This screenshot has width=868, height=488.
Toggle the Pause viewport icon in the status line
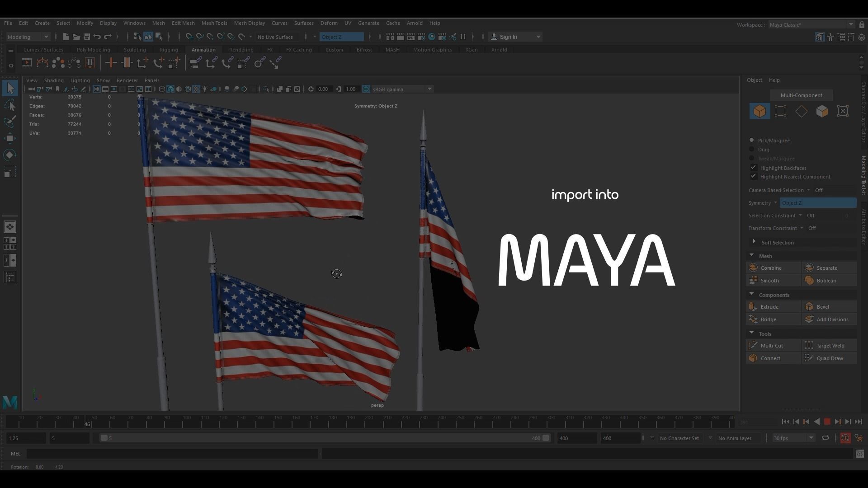pyautogui.click(x=463, y=37)
